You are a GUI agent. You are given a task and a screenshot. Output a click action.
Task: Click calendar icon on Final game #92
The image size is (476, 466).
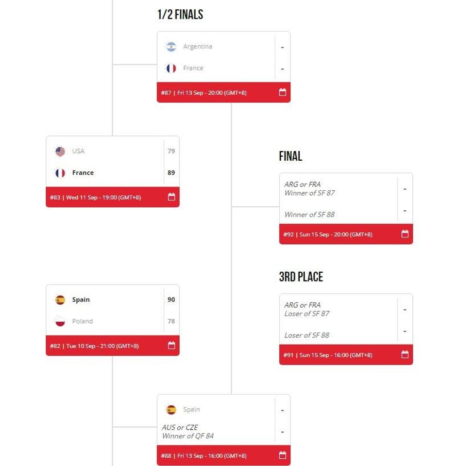click(x=405, y=234)
